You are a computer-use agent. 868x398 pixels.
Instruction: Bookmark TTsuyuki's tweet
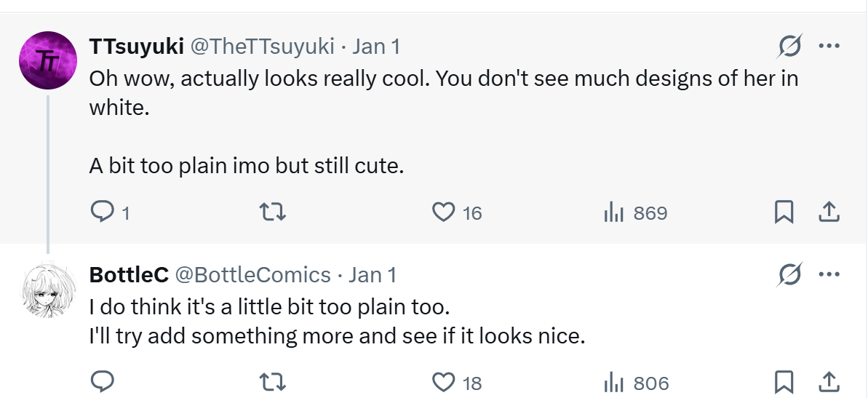(x=784, y=212)
